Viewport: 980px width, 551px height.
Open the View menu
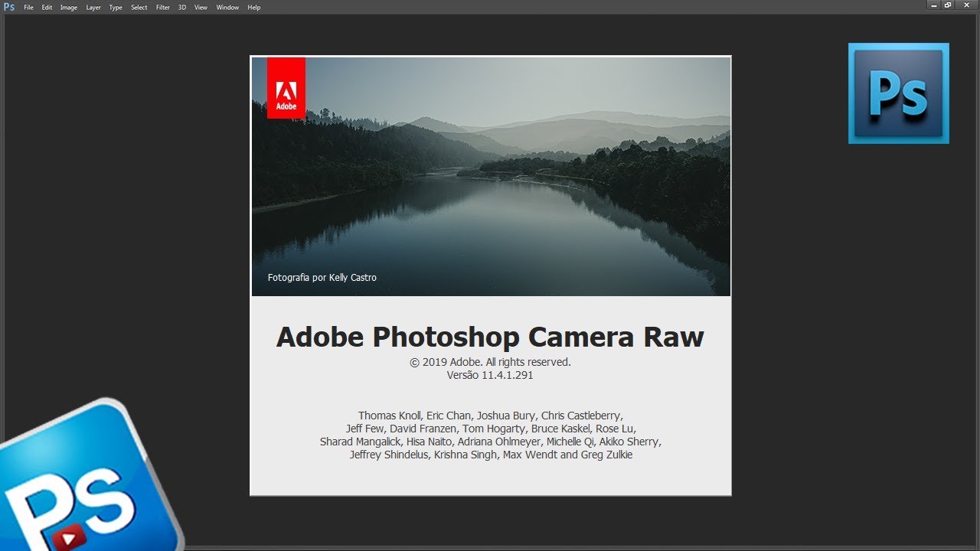point(201,7)
